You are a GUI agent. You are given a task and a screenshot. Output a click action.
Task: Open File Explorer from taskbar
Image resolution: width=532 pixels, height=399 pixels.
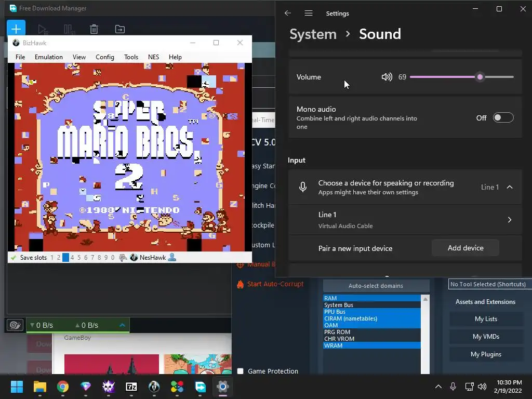[x=39, y=387]
